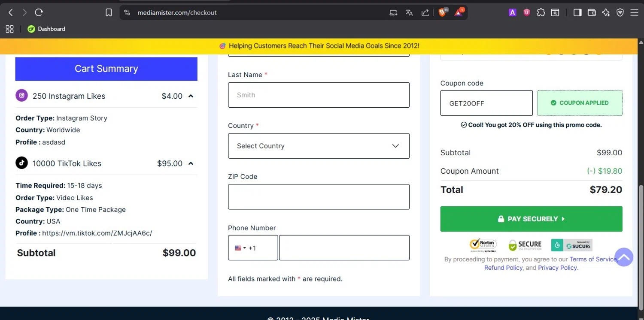This screenshot has height=320, width=644.
Task: Click the $99.00 cart subtotal value
Action: [x=179, y=253]
